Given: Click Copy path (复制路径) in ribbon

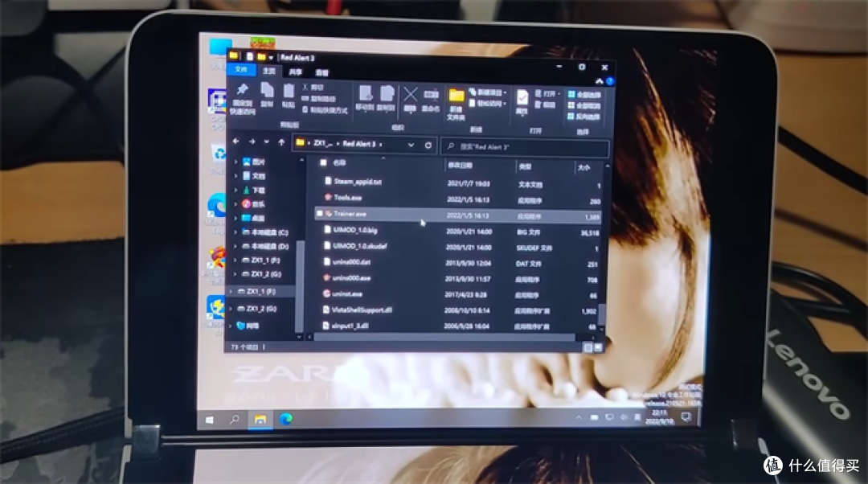Looking at the screenshot, I should click(319, 99).
